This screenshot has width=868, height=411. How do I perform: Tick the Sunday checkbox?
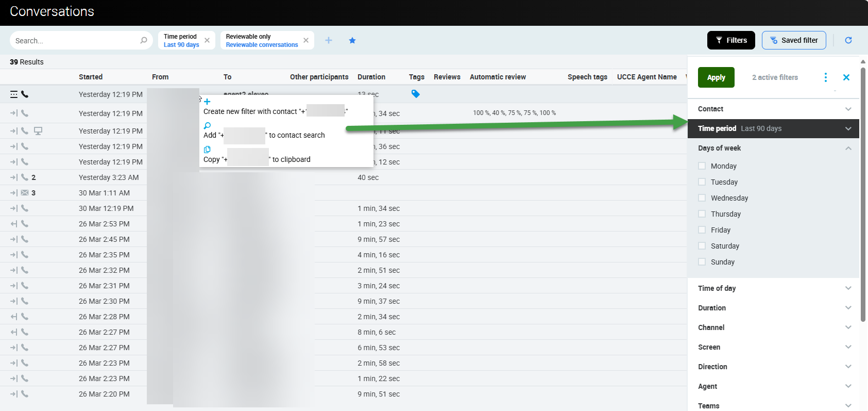click(702, 262)
